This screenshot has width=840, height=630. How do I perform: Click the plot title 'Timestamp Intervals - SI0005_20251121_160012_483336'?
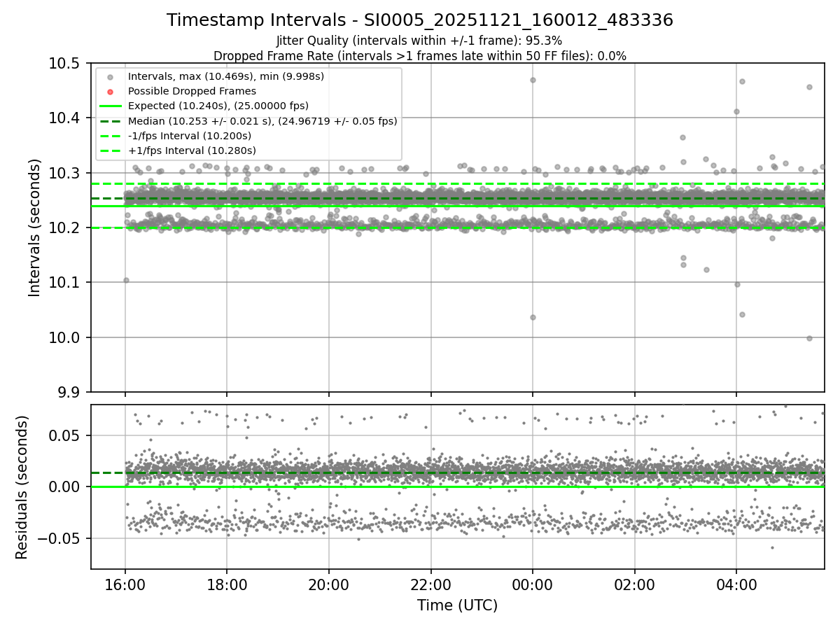coord(420,20)
